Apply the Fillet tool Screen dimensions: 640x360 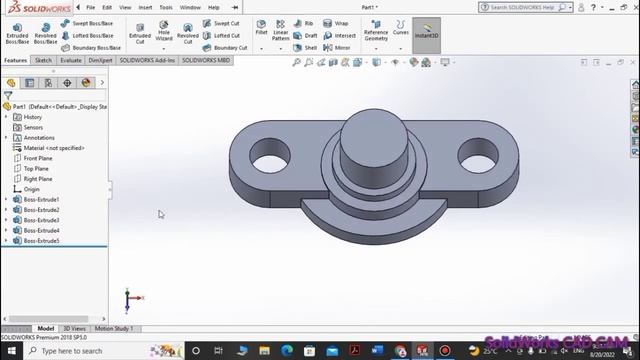pos(261,27)
